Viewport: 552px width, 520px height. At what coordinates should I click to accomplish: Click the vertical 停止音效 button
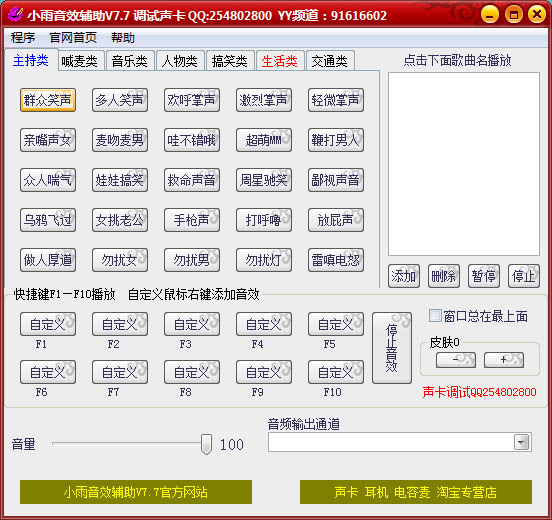pos(392,348)
